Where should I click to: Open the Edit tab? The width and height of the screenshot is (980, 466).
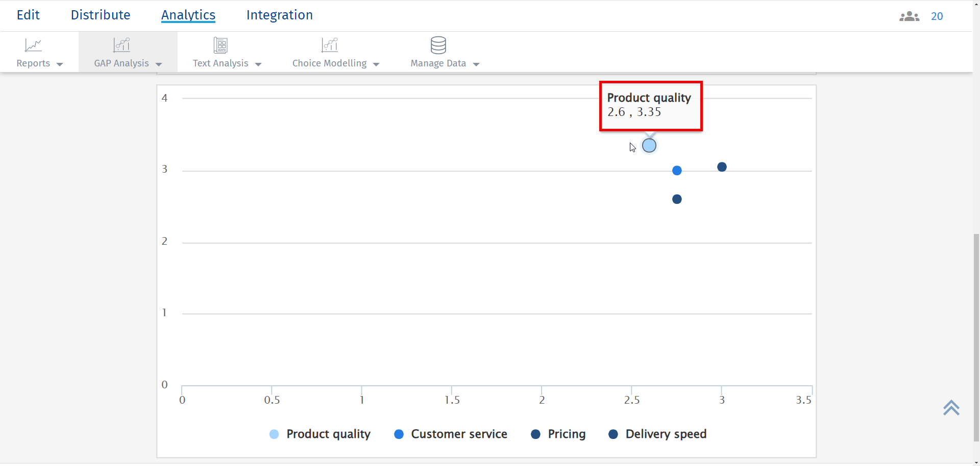click(28, 15)
